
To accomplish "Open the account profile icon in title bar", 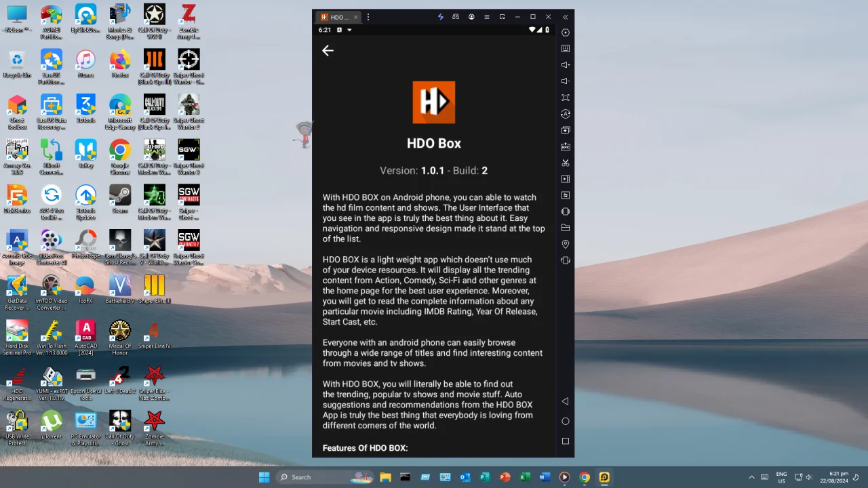I will pos(471,17).
